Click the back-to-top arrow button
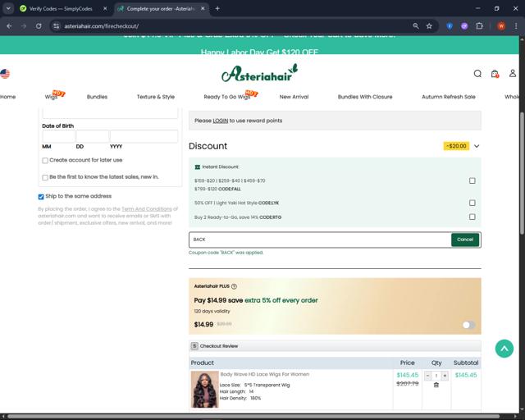Image resolution: width=525 pixels, height=420 pixels. coord(504,349)
